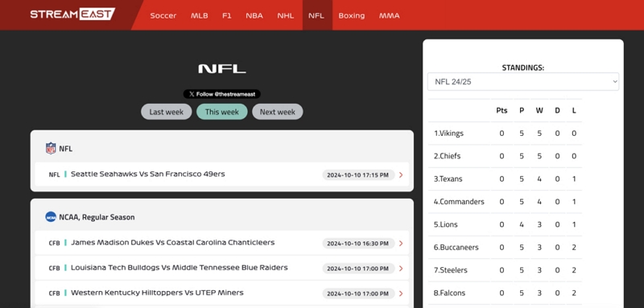
Task: Click the STANDINGS: heading
Action: pyautogui.click(x=522, y=68)
